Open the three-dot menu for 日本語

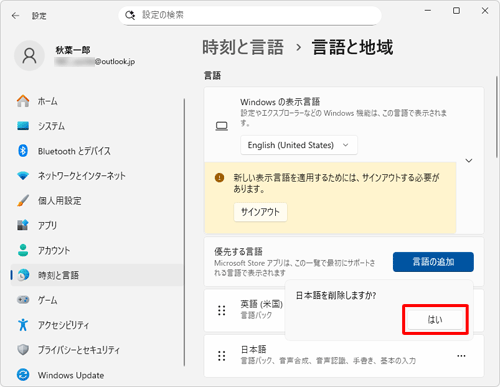pyautogui.click(x=461, y=356)
